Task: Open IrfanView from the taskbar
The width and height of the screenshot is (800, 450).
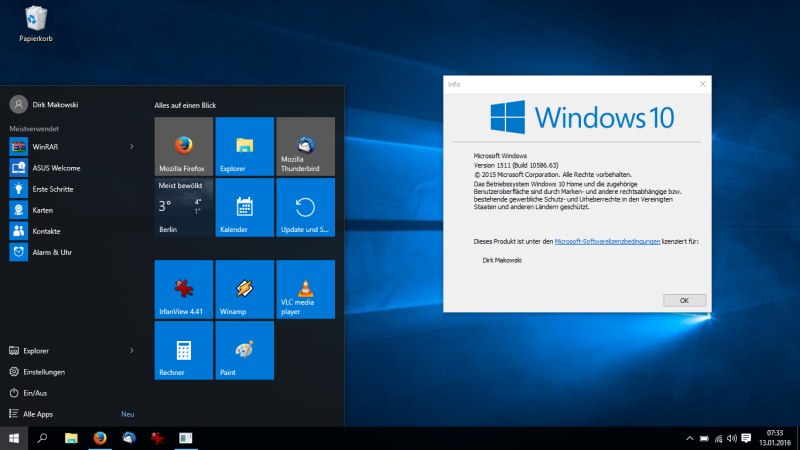Action: 157,438
